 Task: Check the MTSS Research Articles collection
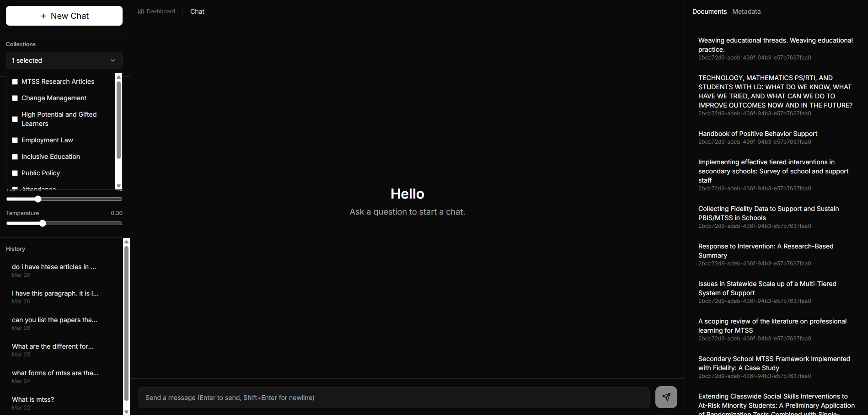pyautogui.click(x=15, y=81)
